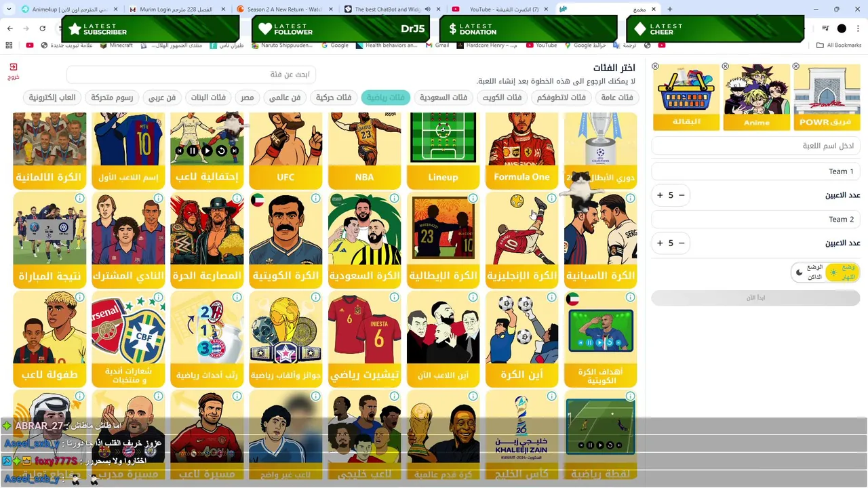Show info for أهداف الكرة الكويتية card
The width and height of the screenshot is (868, 488).
[x=630, y=298]
